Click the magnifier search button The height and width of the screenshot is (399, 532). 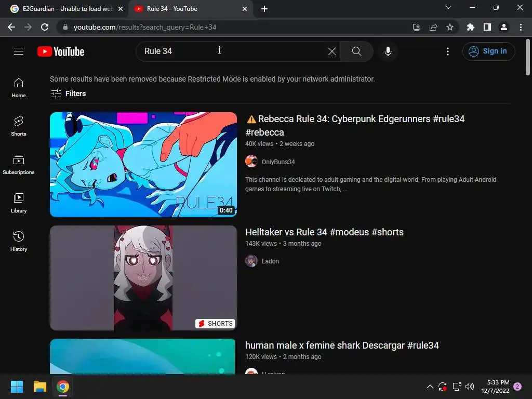click(356, 51)
